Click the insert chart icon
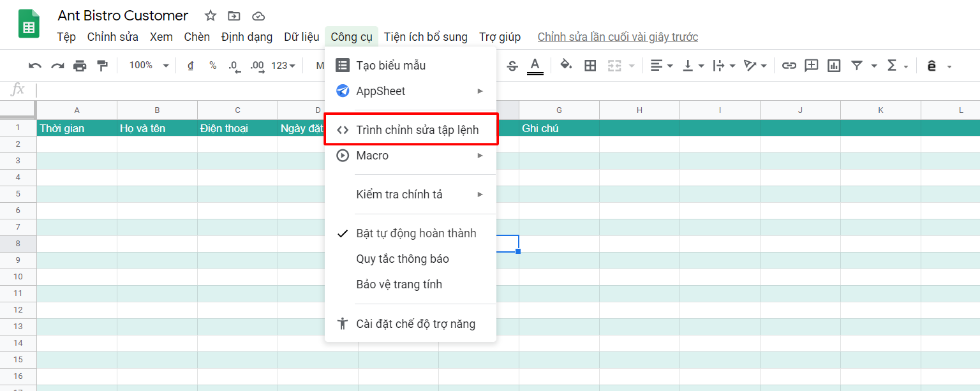980x391 pixels. 834,65
